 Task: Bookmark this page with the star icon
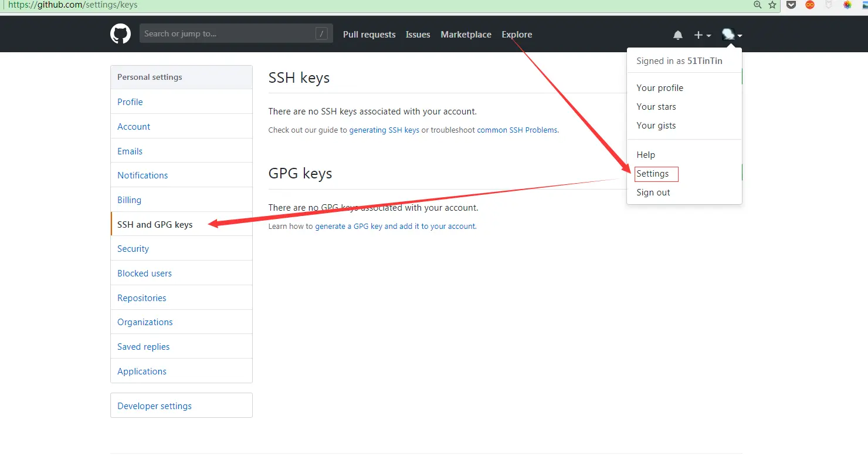(x=772, y=5)
